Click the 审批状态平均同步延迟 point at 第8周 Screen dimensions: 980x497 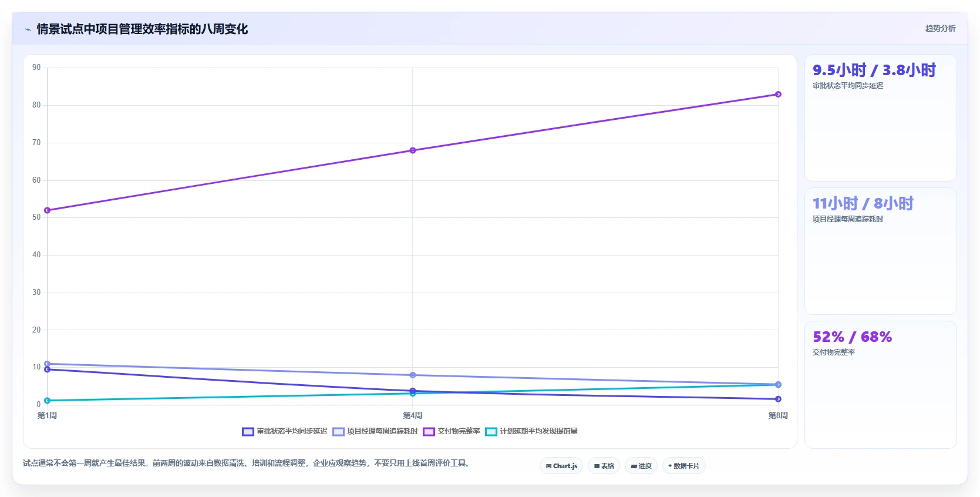(778, 399)
